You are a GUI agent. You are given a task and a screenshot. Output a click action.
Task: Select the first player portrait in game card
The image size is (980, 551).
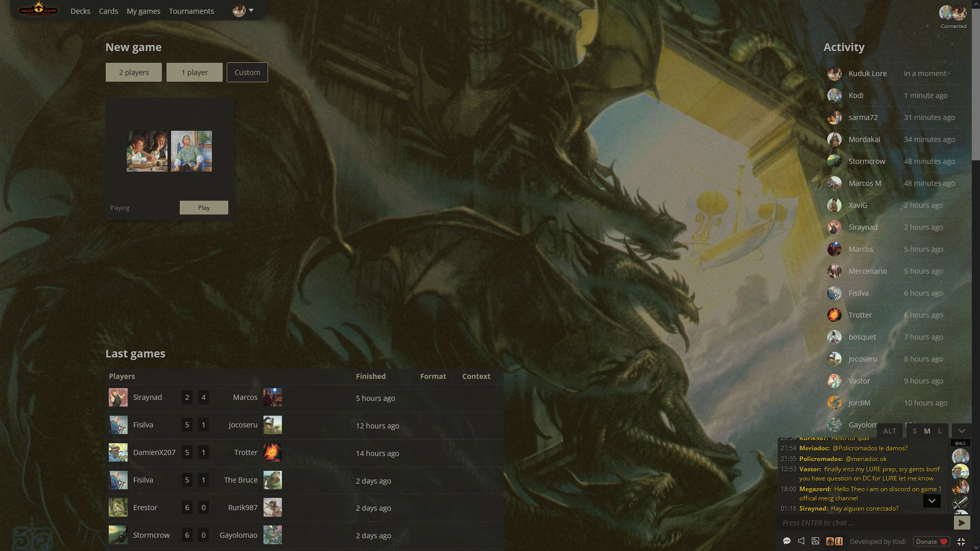click(147, 151)
